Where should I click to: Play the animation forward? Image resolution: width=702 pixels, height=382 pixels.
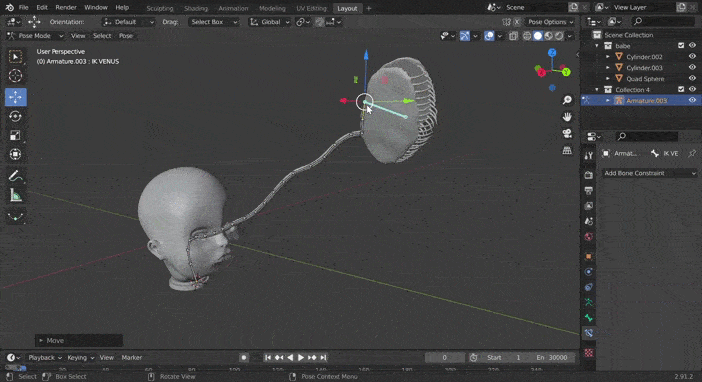(x=301, y=357)
